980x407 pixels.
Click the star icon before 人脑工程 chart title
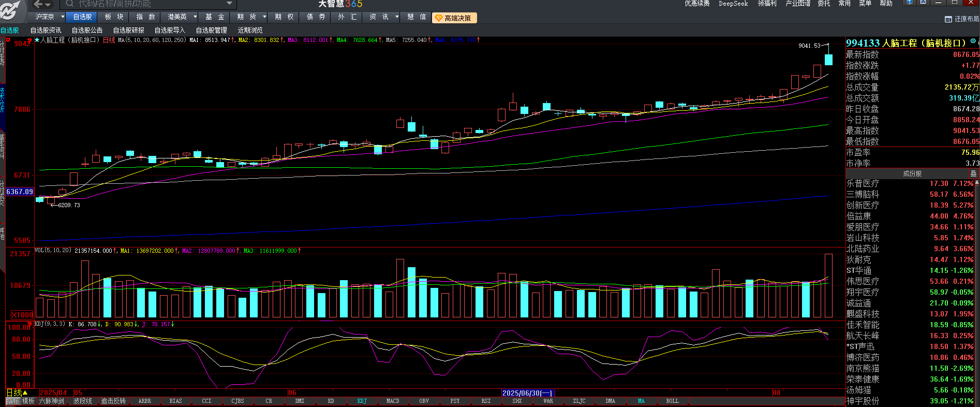(x=37, y=40)
